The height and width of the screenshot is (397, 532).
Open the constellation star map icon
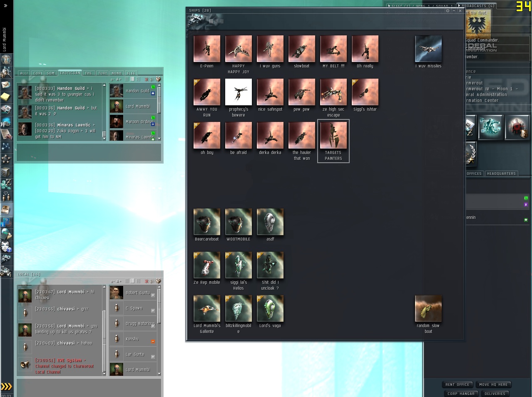click(x=6, y=147)
